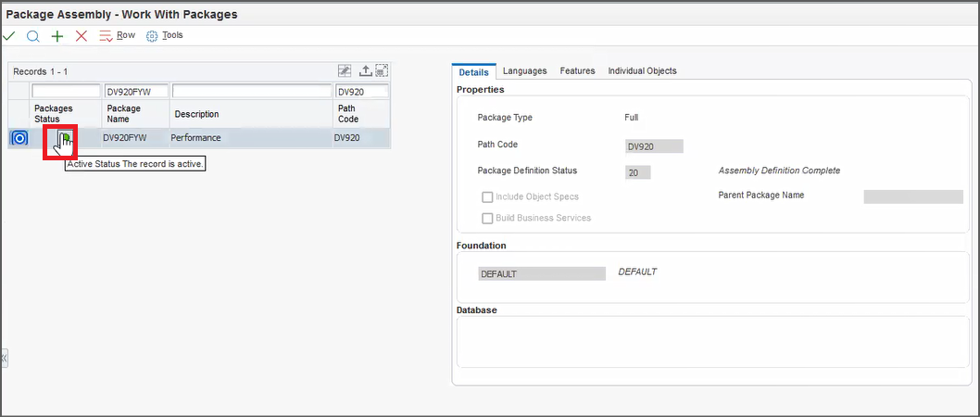Image resolution: width=980 pixels, height=417 pixels.
Task: Click the customize grid pencil icon
Action: [345, 70]
